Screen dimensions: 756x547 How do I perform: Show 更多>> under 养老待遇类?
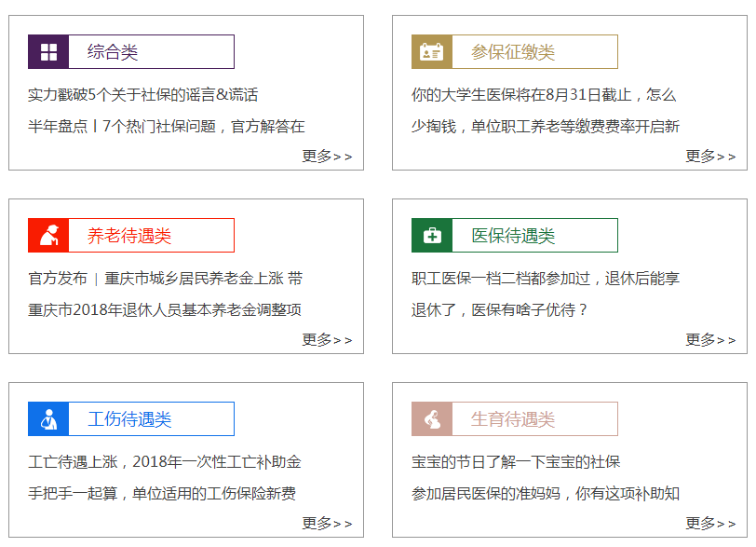pyautogui.click(x=327, y=340)
